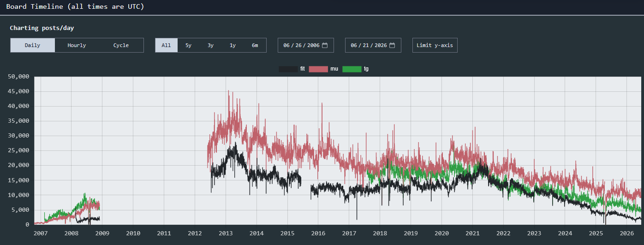Switch to Hourly charting mode
Screen dimensions: 644x245
click(x=77, y=45)
